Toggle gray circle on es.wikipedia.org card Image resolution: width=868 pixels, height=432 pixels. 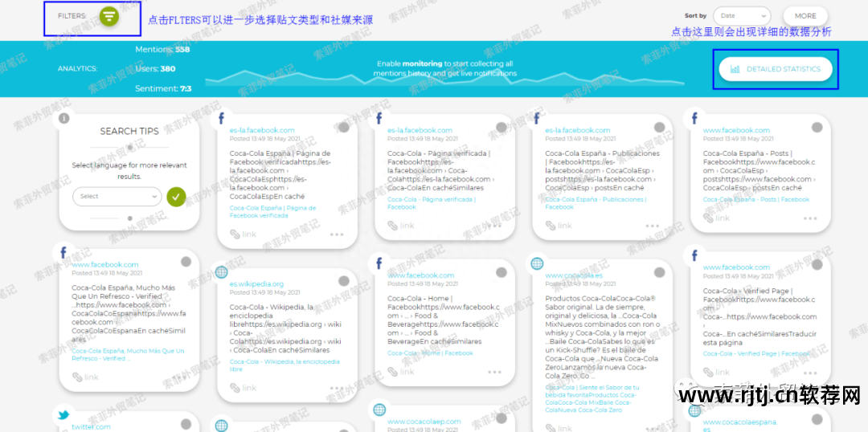coord(344,281)
